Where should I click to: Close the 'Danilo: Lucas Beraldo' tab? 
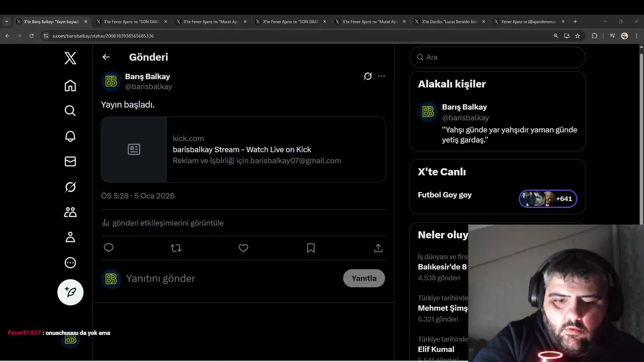coord(484,22)
